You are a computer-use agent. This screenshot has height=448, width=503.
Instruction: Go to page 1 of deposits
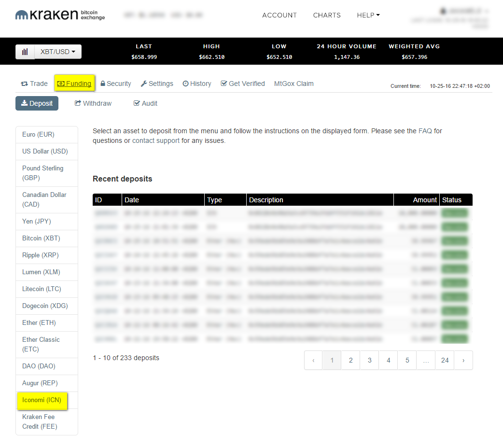pyautogui.click(x=332, y=361)
